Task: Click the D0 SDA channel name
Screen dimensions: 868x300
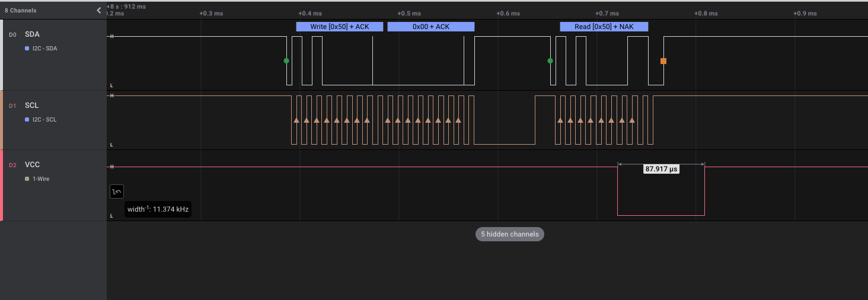Action: tap(32, 34)
